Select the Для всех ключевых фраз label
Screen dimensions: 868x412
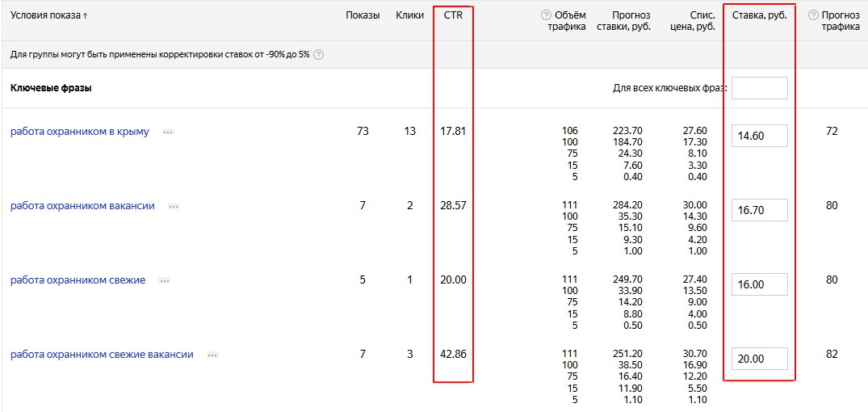point(670,88)
